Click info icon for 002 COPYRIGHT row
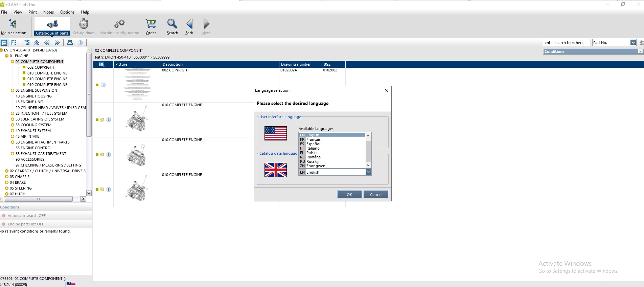644x287 pixels. [103, 85]
